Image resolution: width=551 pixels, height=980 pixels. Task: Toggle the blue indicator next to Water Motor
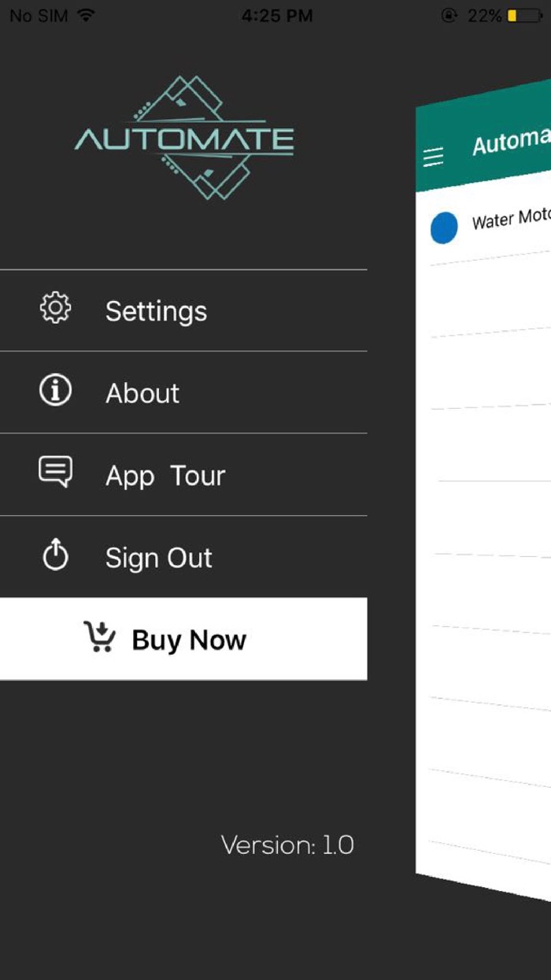(x=445, y=227)
